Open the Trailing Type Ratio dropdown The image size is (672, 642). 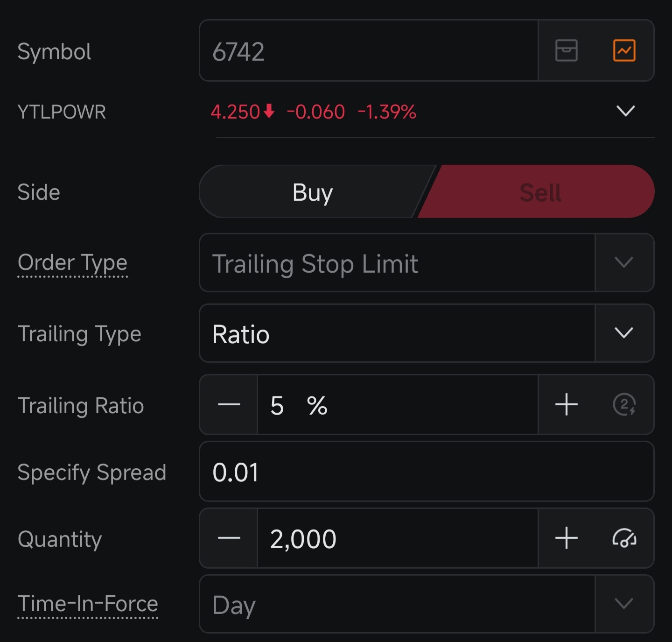pyautogui.click(x=427, y=333)
